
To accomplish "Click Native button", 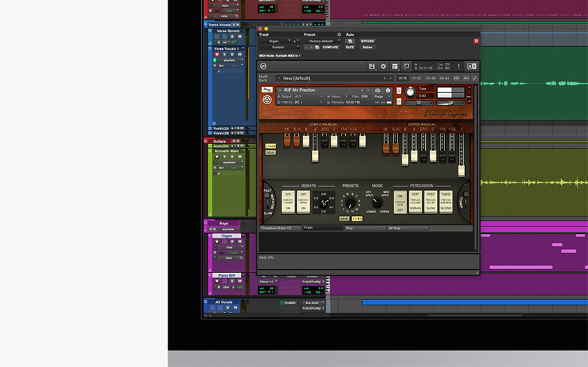I will (x=367, y=47).
